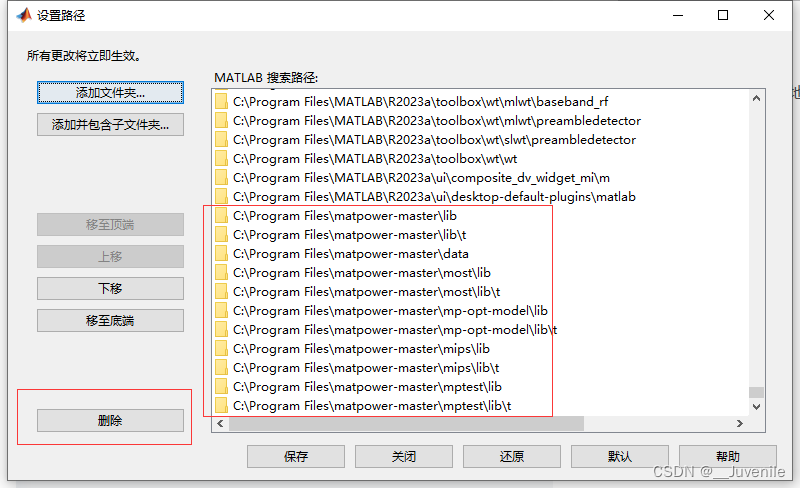The width and height of the screenshot is (800, 488).
Task: Click folder icon of matpower-master\lib path
Action: [x=221, y=215]
